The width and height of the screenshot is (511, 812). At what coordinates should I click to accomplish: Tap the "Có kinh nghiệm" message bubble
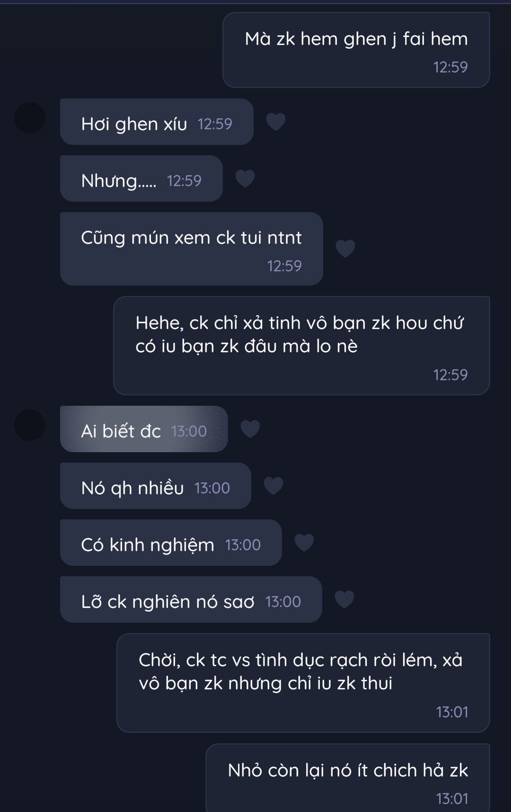pyautogui.click(x=171, y=543)
